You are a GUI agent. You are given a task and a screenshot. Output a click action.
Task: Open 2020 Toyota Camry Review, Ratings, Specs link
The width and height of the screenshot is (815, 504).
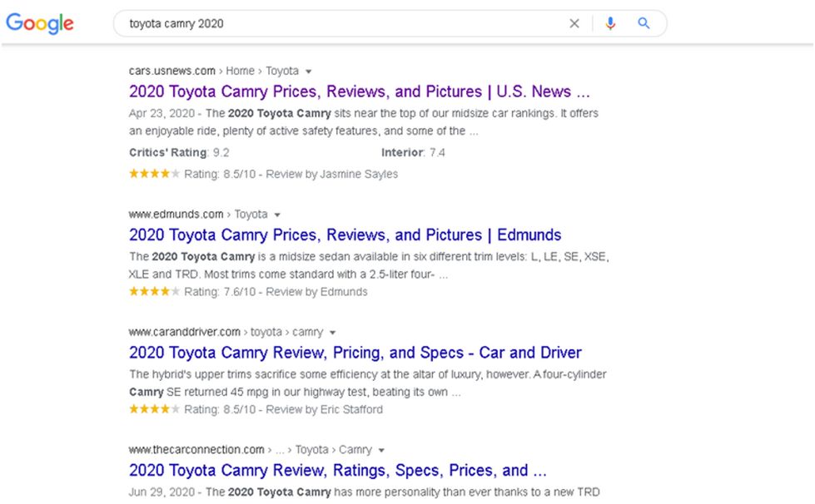[x=338, y=470]
